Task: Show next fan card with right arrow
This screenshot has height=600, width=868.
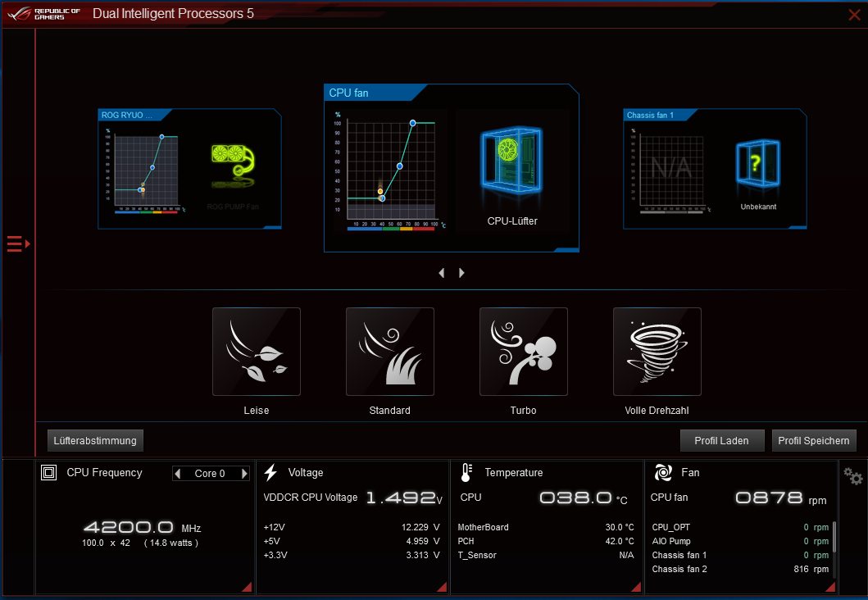Action: click(461, 273)
